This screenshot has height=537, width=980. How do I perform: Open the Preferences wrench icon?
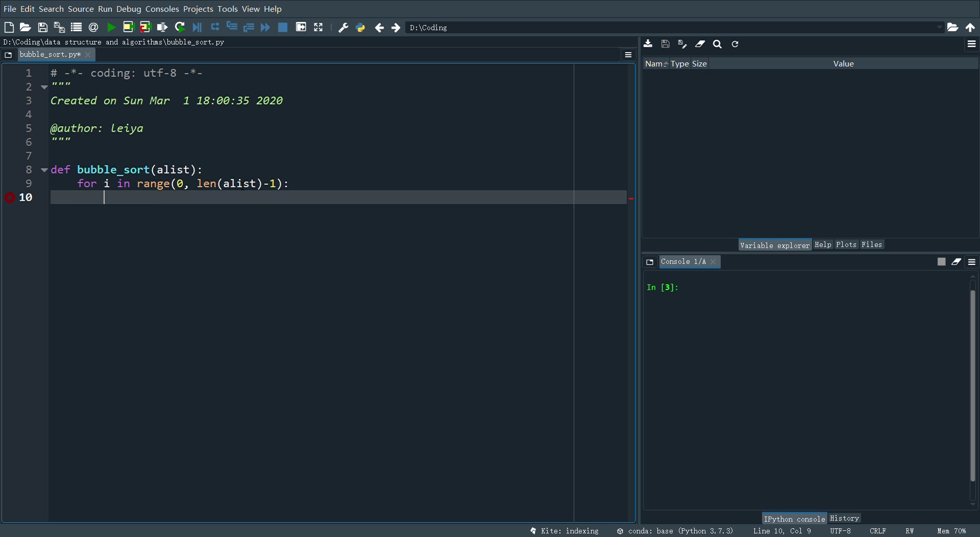343,27
